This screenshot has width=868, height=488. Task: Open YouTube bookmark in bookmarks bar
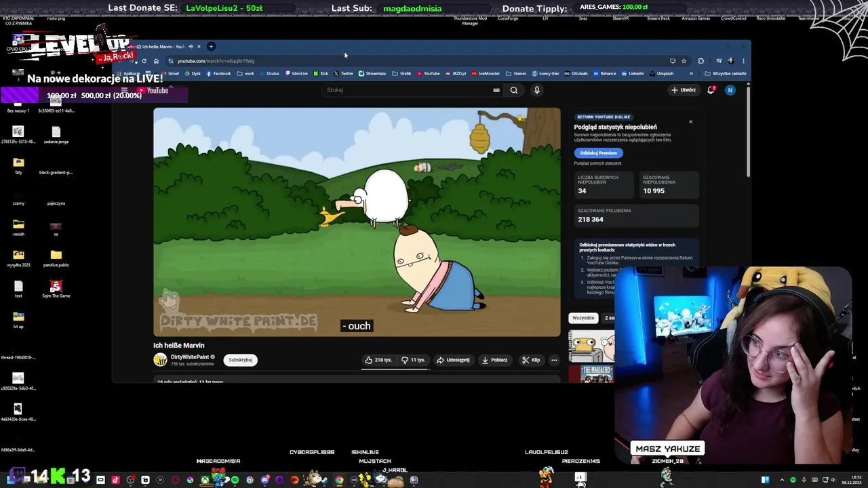[428, 73]
